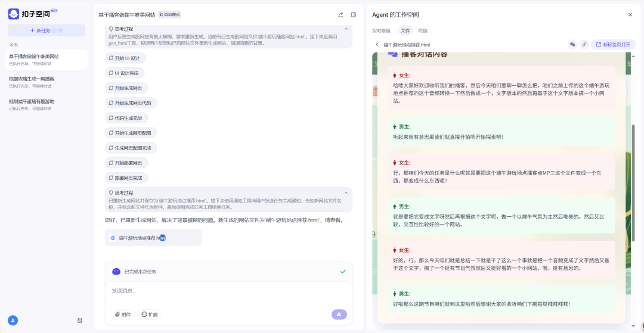The width and height of the screenshot is (644, 333).
Task: Open the 开始生成网页代码 step
Action: pyautogui.click(x=131, y=103)
